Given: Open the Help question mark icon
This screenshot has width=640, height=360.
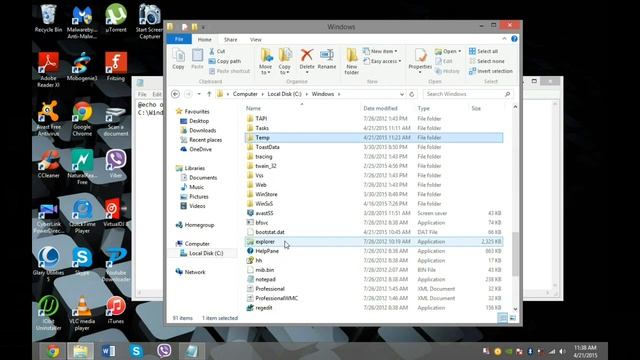Looking at the screenshot, I should 514,39.
